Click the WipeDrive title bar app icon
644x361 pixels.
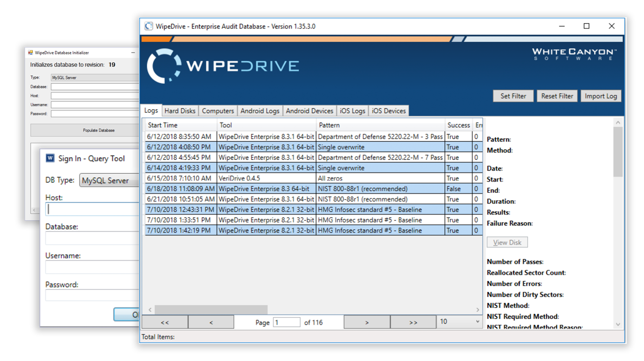pos(148,26)
